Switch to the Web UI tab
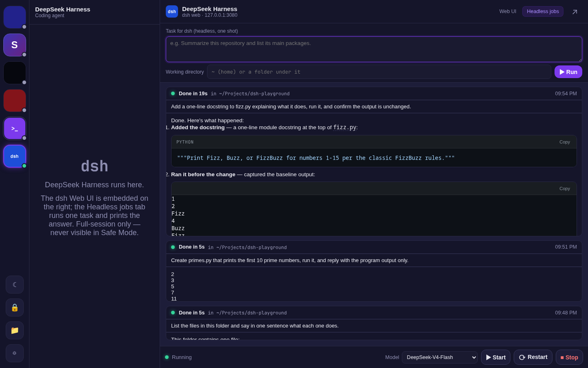This screenshot has height=368, width=588. pos(508,11)
